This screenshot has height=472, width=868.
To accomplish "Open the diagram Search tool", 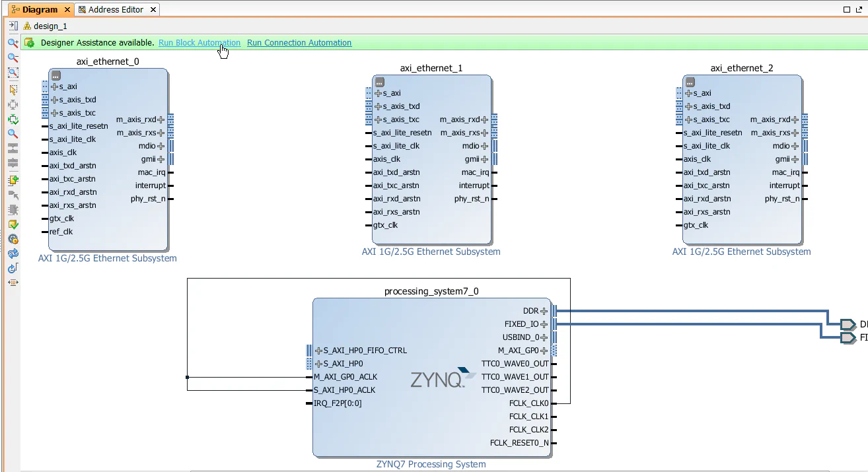I will pyautogui.click(x=13, y=134).
